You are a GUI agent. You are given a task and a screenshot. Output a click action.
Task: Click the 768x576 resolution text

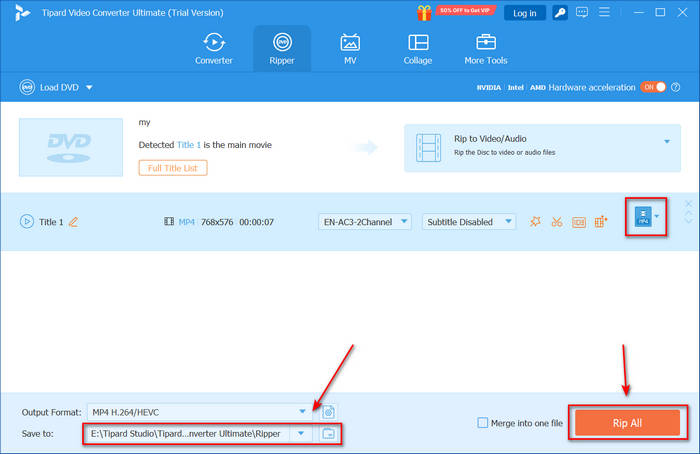tap(217, 222)
